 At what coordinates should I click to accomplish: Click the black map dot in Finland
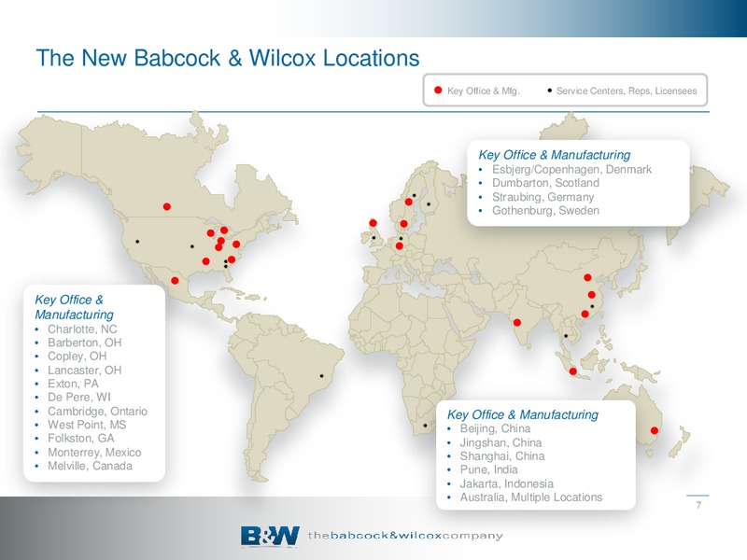[x=429, y=204]
